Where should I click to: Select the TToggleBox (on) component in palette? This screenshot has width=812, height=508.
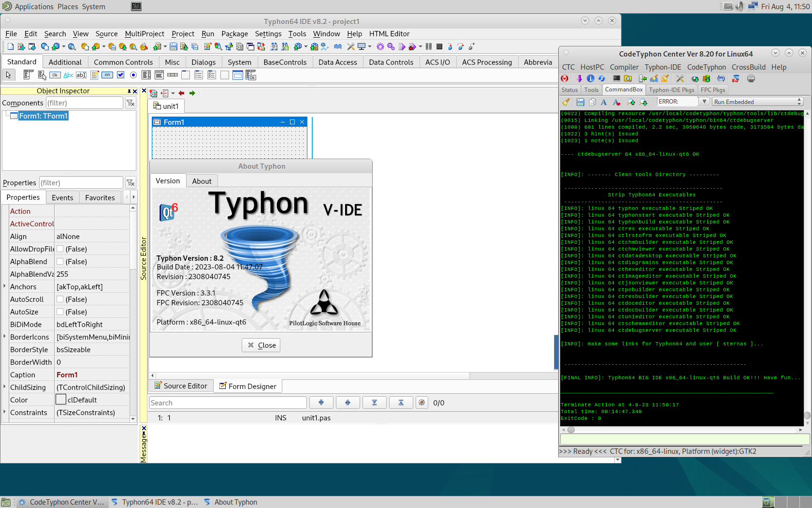point(107,75)
